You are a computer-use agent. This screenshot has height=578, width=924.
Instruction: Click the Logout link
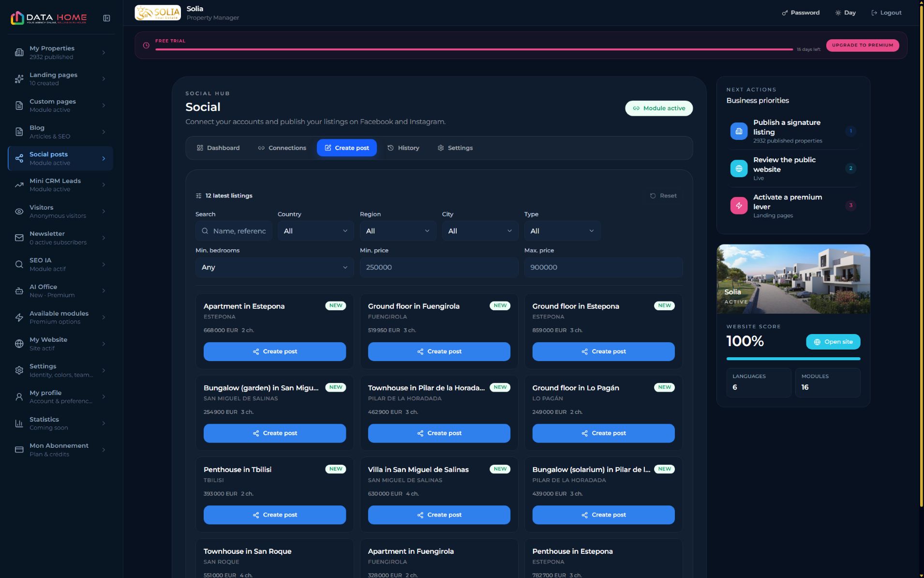pos(886,13)
